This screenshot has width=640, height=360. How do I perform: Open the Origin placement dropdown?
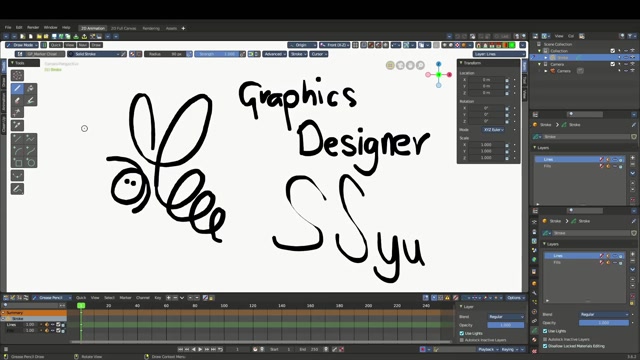tap(302, 45)
